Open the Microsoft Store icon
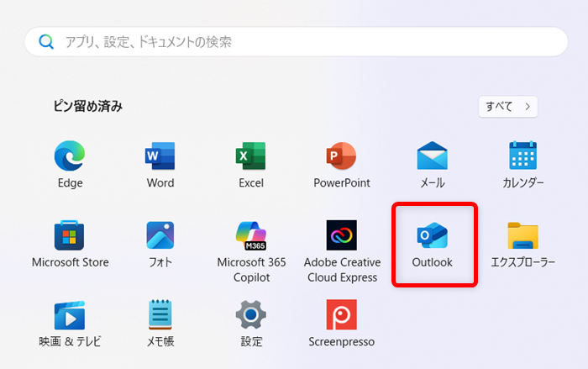The image size is (588, 369). click(70, 236)
